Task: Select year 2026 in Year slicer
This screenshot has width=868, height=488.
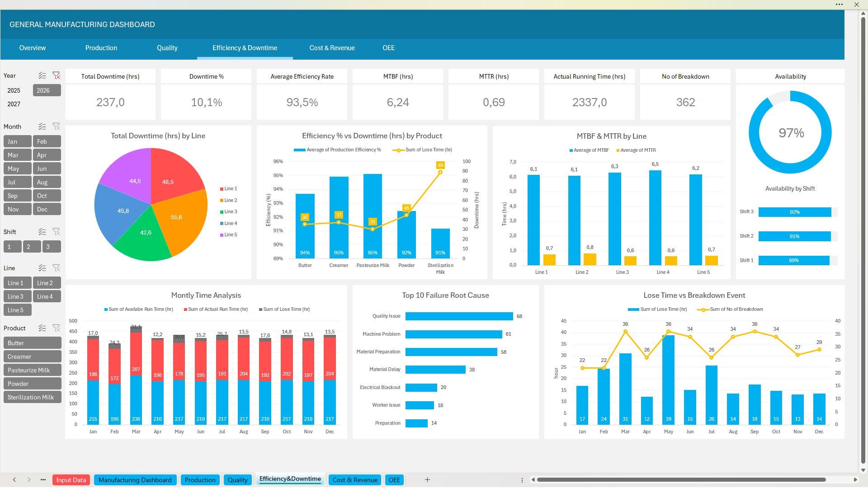Action: pyautogui.click(x=47, y=90)
